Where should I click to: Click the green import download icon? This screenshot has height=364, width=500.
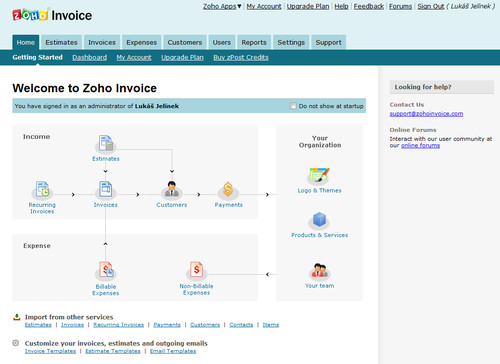point(16,317)
